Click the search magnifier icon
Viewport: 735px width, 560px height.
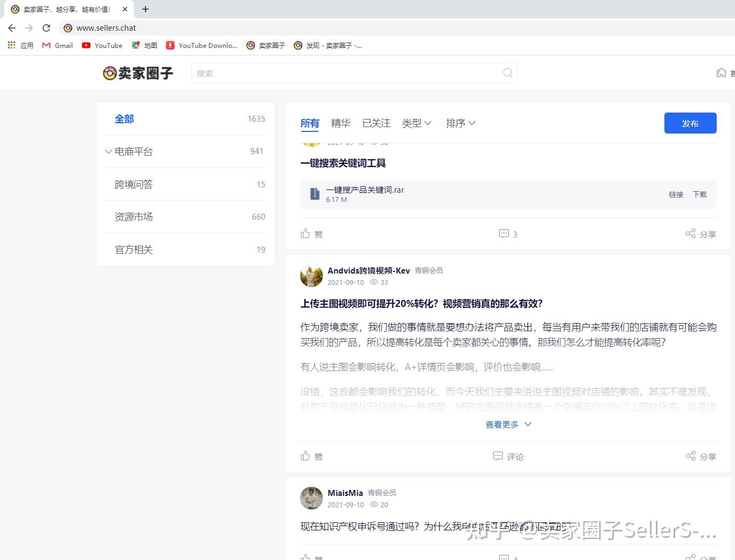pos(507,73)
